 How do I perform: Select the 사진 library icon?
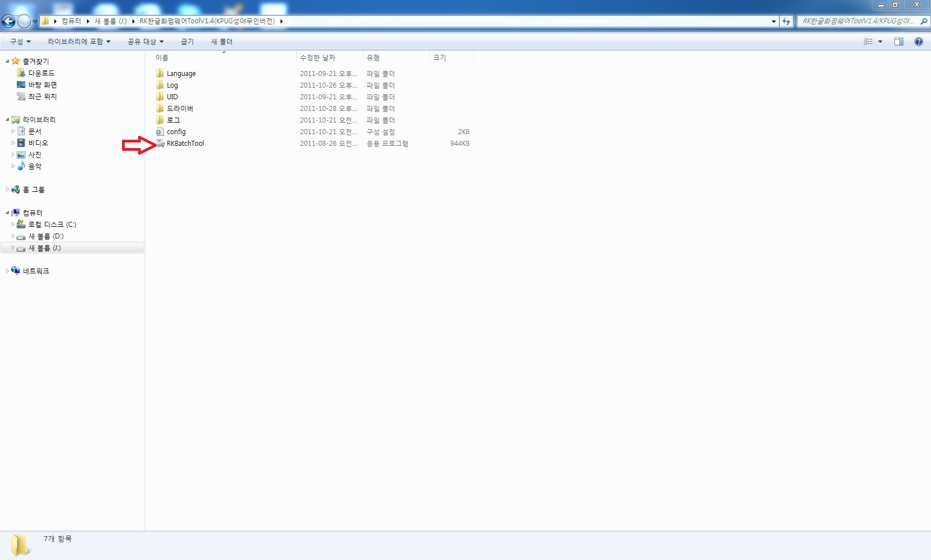[21, 155]
